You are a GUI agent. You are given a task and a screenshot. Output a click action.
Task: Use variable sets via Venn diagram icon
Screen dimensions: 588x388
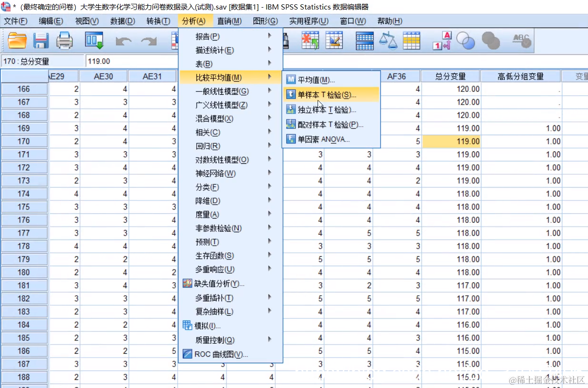pos(466,40)
